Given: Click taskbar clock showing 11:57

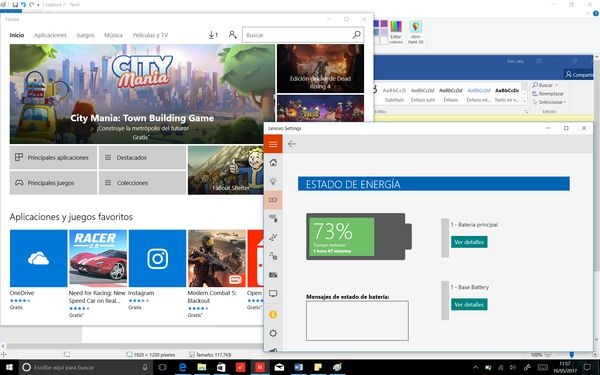Looking at the screenshot, I should point(565,367).
